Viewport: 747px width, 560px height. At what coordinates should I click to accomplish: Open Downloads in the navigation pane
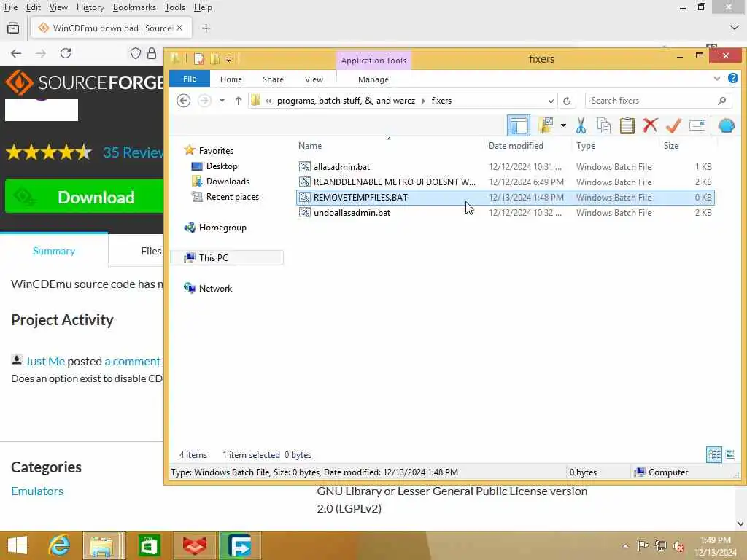(x=228, y=182)
